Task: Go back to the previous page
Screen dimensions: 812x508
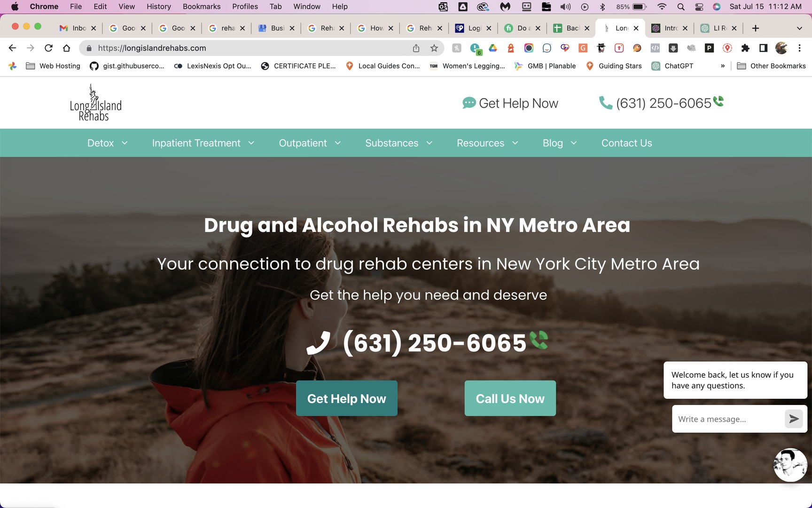Action: [13, 48]
